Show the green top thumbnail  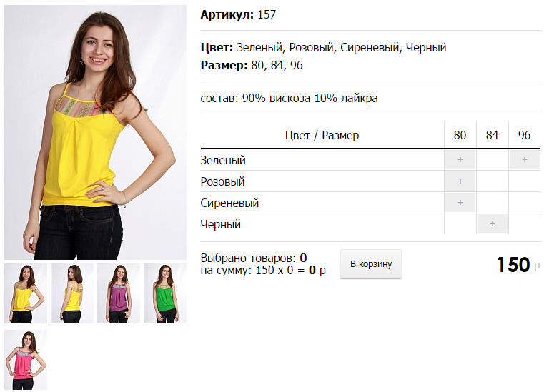pos(165,293)
